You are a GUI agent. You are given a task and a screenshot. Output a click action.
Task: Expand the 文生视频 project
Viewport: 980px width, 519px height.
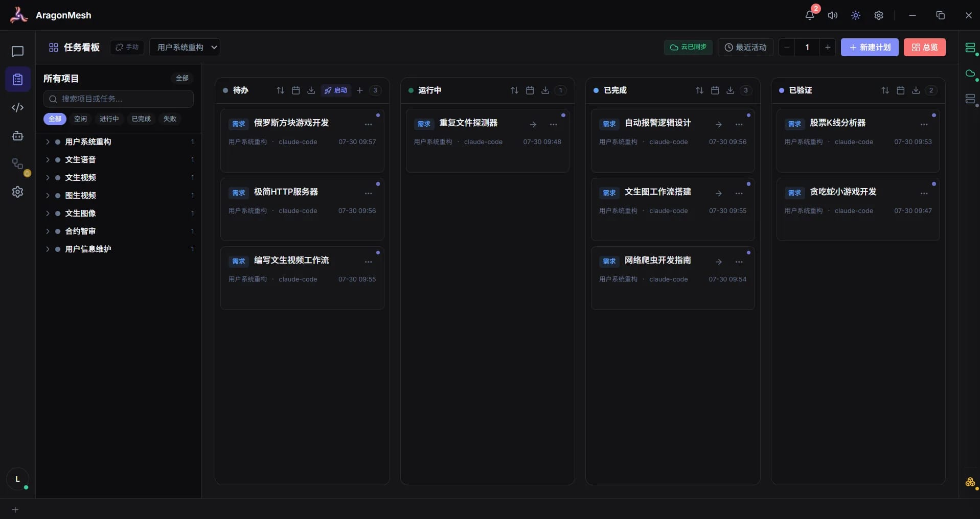click(48, 177)
